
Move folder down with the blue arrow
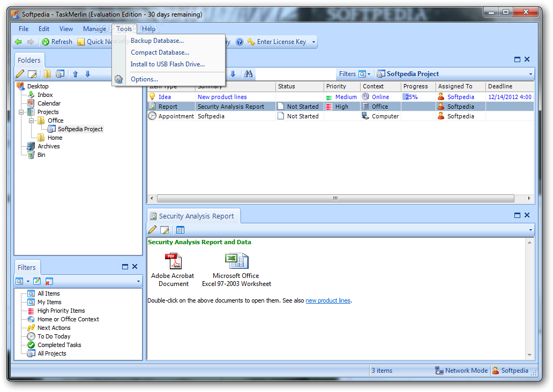(87, 74)
